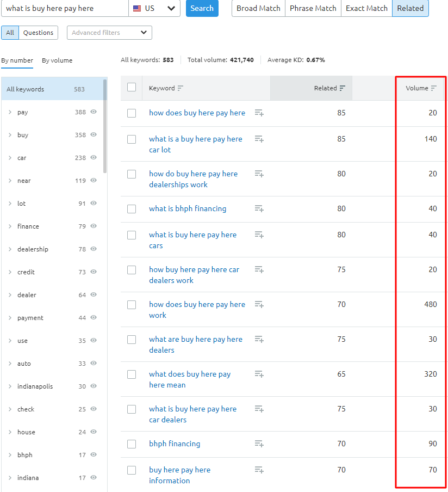Click the keyword groups sidebar scrollbar
Screen dimensions: 448x492
tap(105, 125)
